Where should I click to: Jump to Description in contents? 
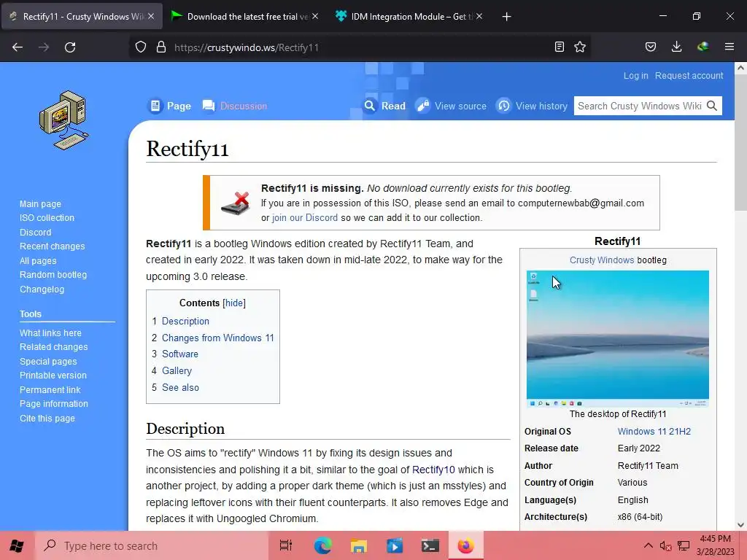pyautogui.click(x=185, y=322)
